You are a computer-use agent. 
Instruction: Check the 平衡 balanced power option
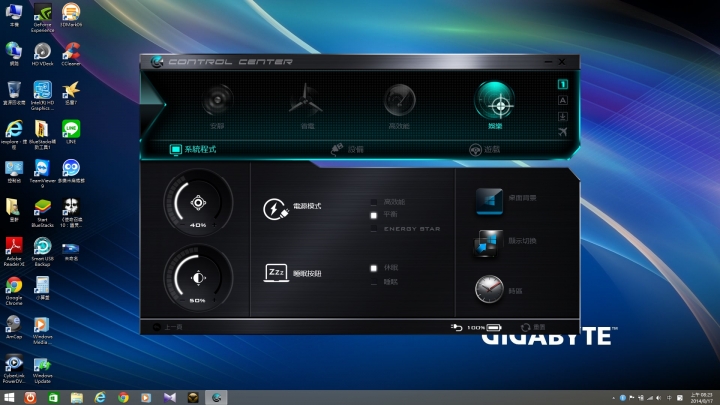pyautogui.click(x=374, y=215)
